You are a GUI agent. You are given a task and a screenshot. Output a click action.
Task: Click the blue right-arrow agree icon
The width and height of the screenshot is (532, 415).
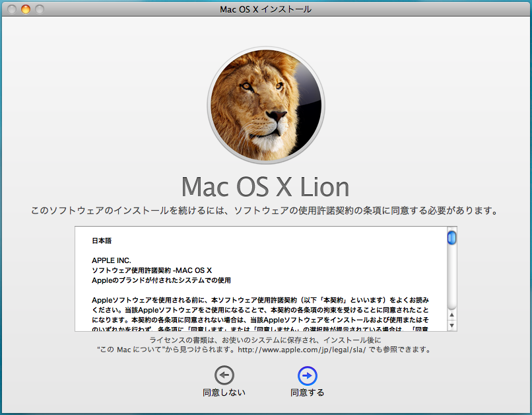pos(308,375)
